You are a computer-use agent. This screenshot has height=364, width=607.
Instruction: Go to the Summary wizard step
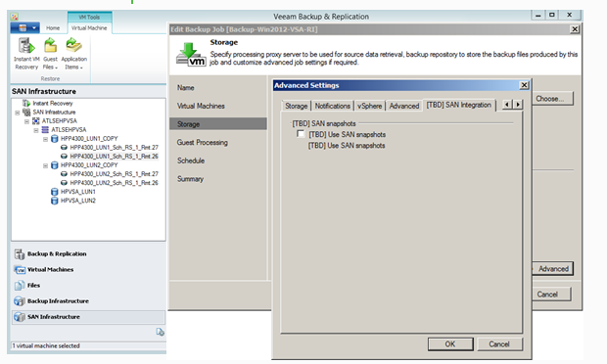pyautogui.click(x=191, y=179)
